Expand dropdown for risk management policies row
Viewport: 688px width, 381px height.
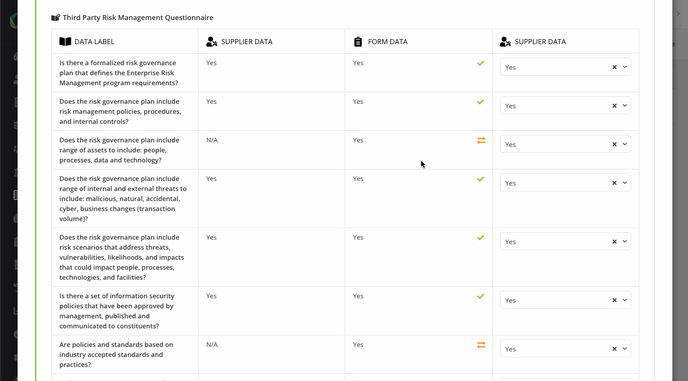(x=625, y=106)
